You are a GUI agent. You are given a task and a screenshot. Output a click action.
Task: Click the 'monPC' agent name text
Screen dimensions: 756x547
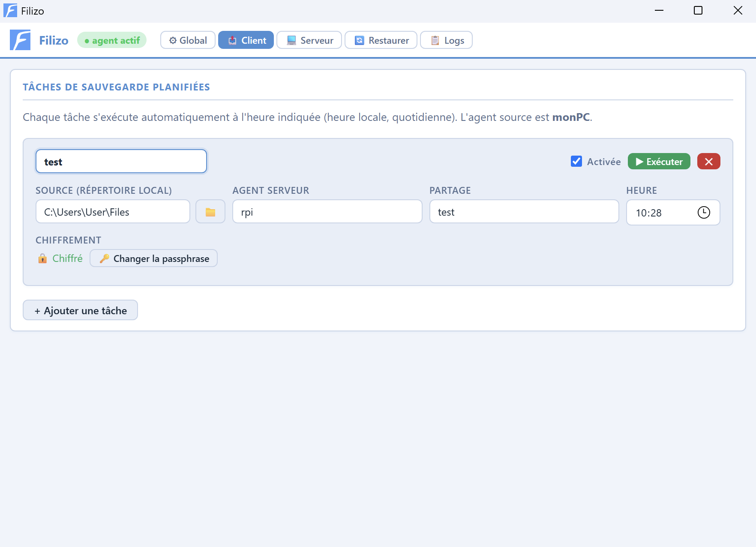coord(571,117)
